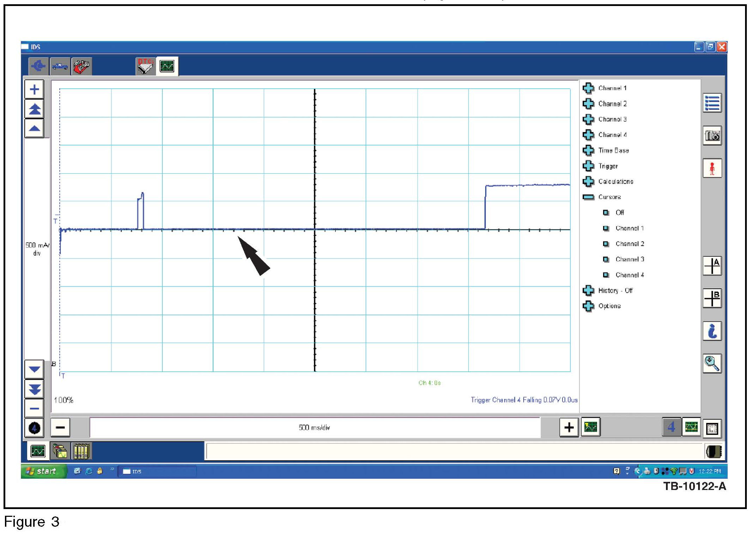Open the blue information icon
756x544 pixels.
tap(712, 331)
